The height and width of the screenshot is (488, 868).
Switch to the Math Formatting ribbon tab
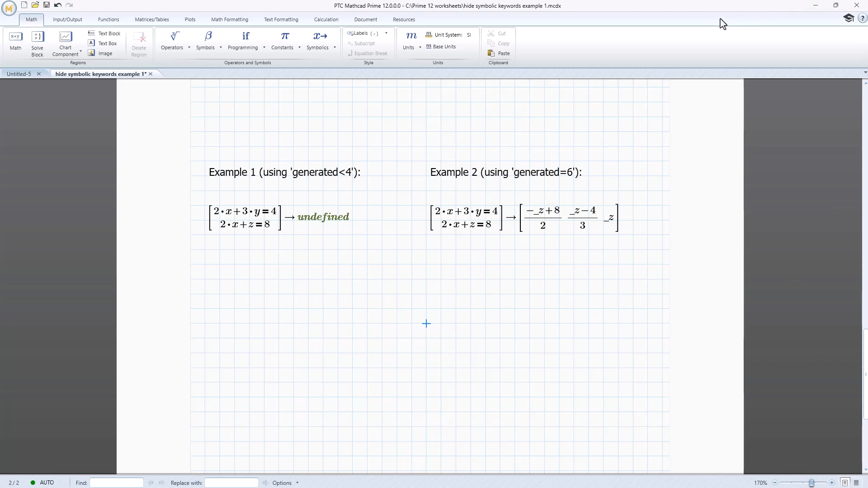pos(230,19)
